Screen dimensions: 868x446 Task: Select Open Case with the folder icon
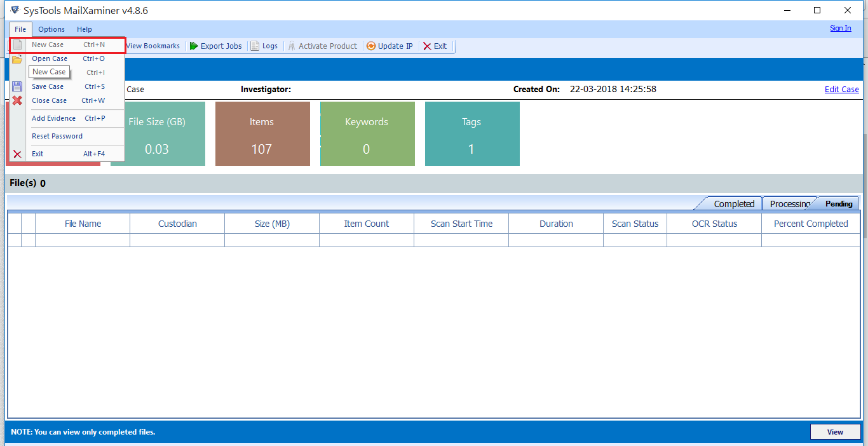point(67,58)
